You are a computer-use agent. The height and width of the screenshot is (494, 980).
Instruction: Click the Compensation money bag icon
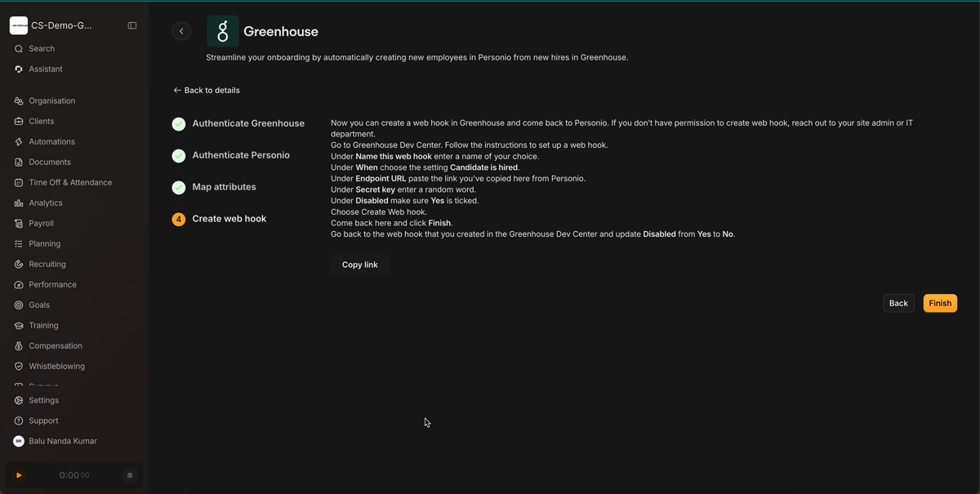[19, 346]
